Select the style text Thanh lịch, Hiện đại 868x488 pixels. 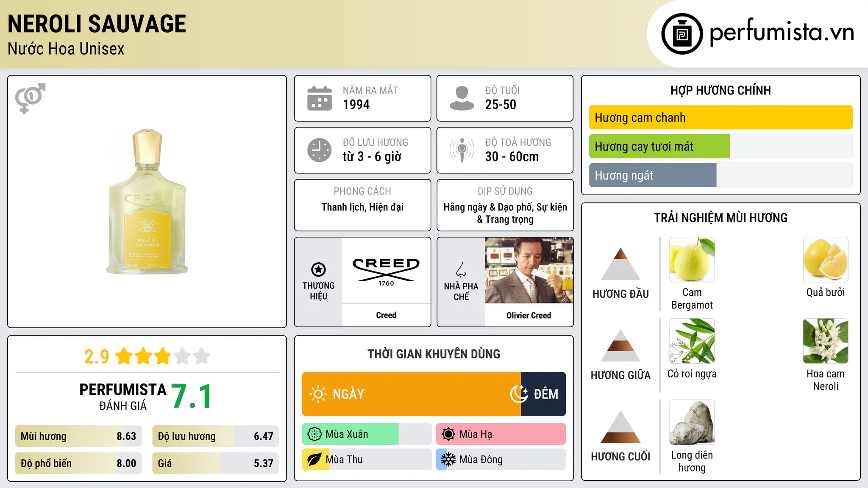pos(362,207)
